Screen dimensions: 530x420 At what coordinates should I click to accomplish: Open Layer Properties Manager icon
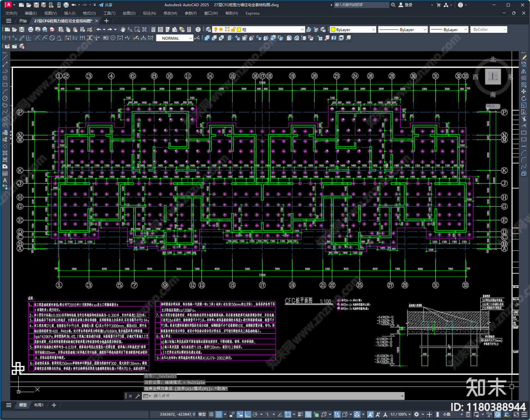(x=208, y=29)
